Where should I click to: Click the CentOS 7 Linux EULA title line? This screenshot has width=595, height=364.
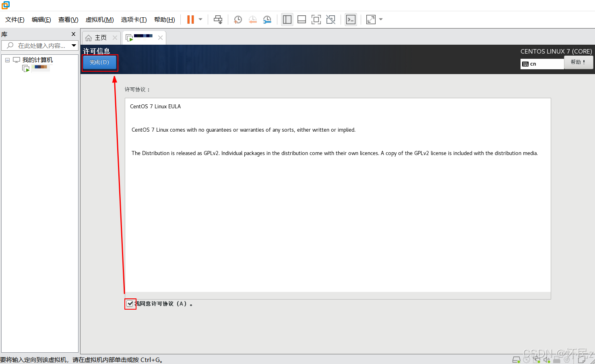155,106
